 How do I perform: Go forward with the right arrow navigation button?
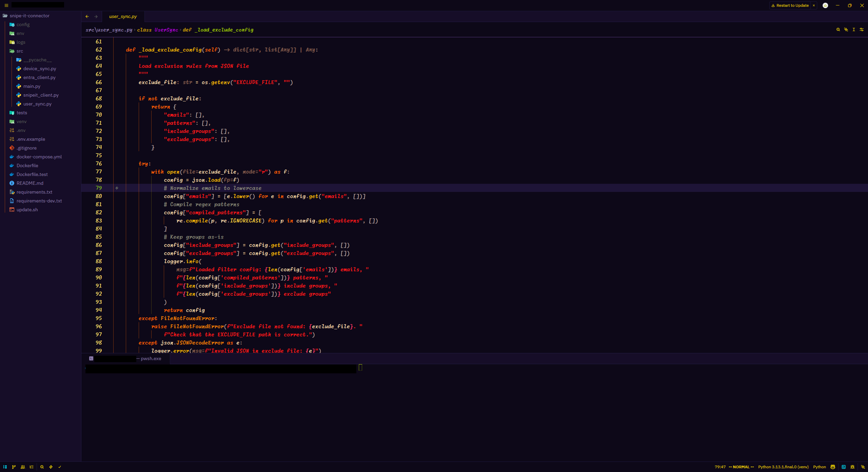[96, 16]
